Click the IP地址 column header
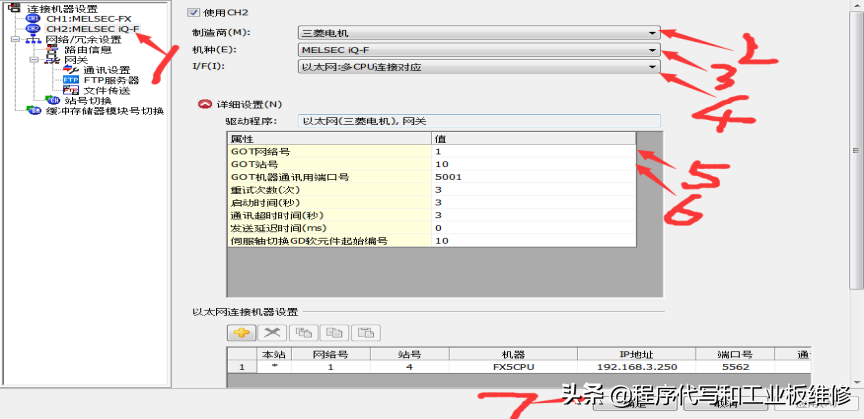 point(636,353)
